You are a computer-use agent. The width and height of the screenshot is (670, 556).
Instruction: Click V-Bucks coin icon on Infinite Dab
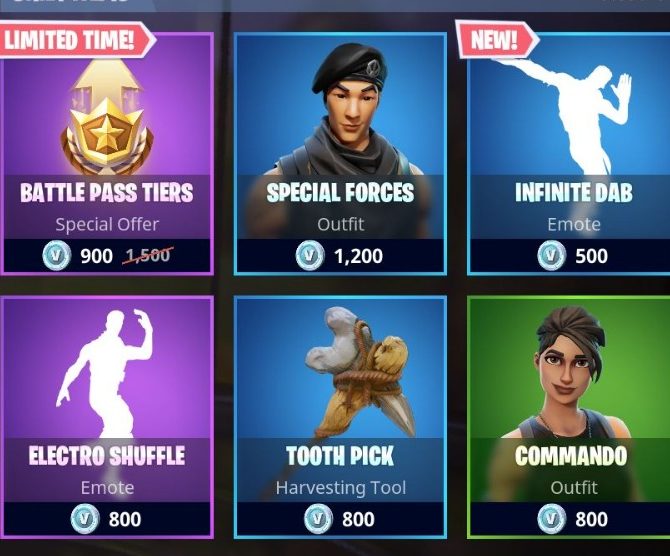pyautogui.click(x=552, y=256)
